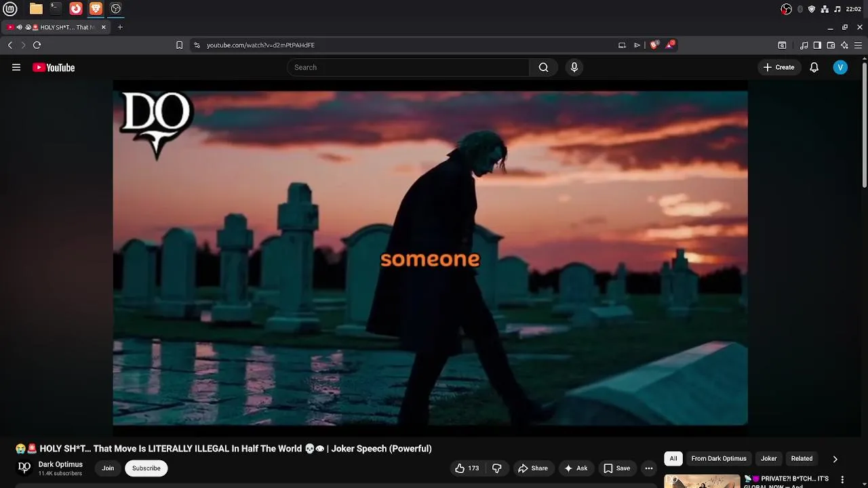Select the Joker filter chip

coord(768,459)
